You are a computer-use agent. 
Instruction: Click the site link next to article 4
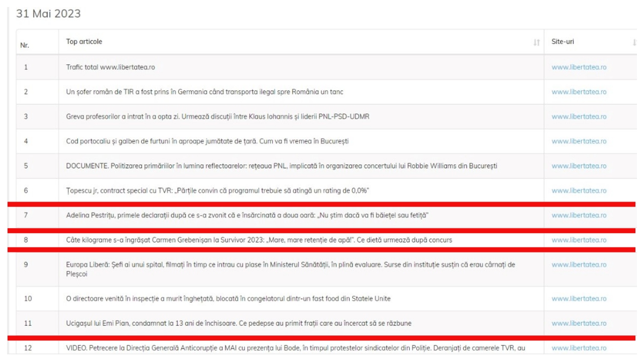pyautogui.click(x=579, y=141)
